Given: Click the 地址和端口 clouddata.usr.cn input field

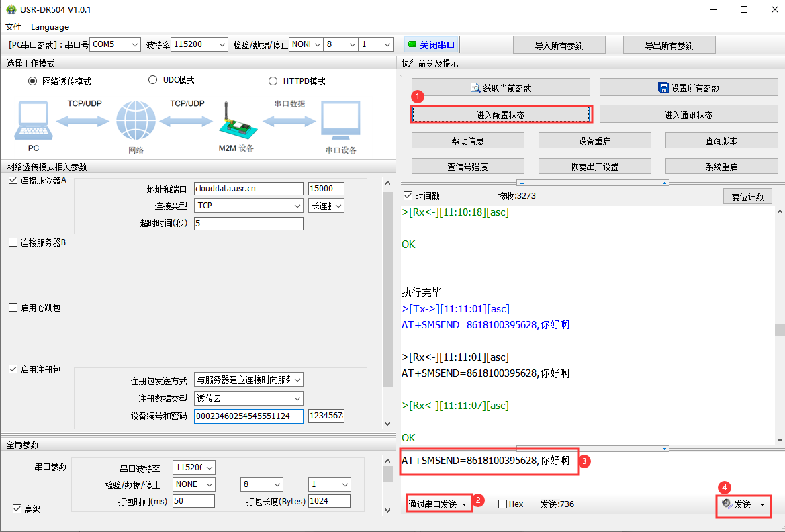Looking at the screenshot, I should coord(248,189).
